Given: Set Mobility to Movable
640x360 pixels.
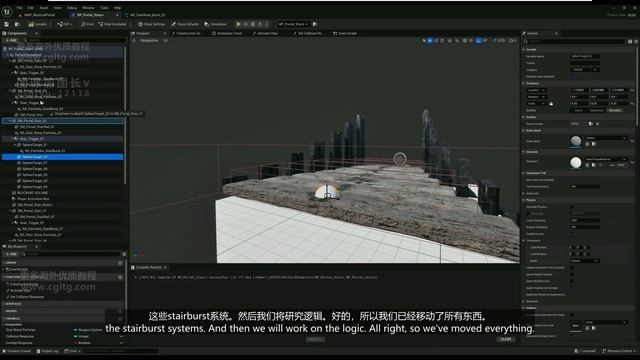Looking at the screenshot, I should (615, 110).
